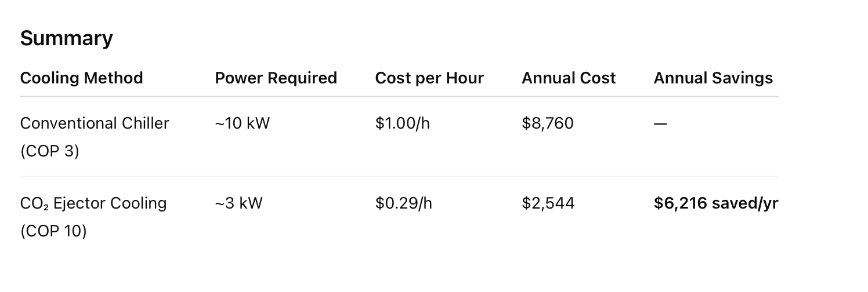Click the divider between the two rows

(x=399, y=177)
